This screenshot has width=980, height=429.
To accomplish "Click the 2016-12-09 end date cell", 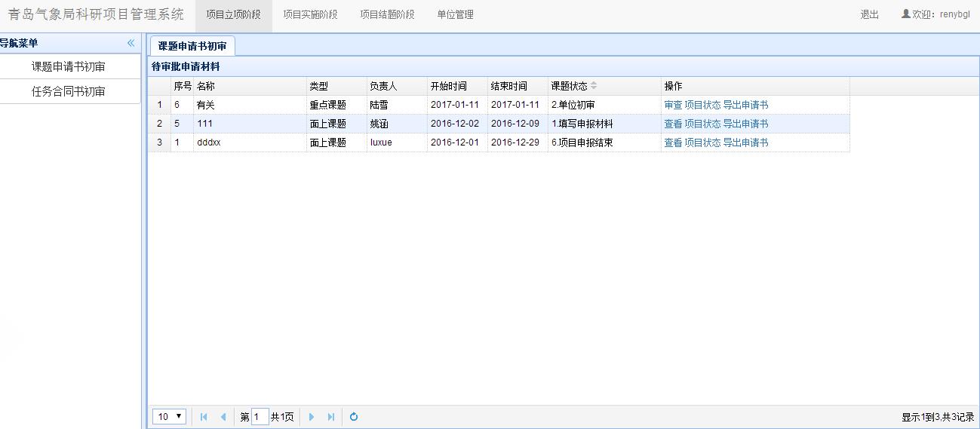I will (518, 124).
